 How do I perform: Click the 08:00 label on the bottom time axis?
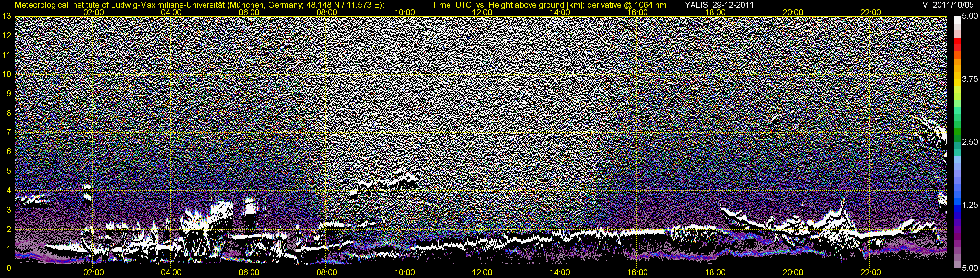(327, 273)
